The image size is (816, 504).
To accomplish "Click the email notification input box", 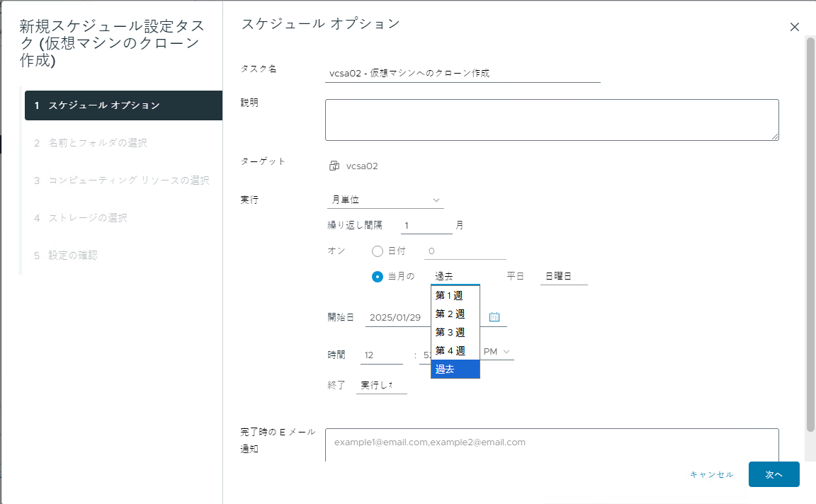I will (x=551, y=443).
